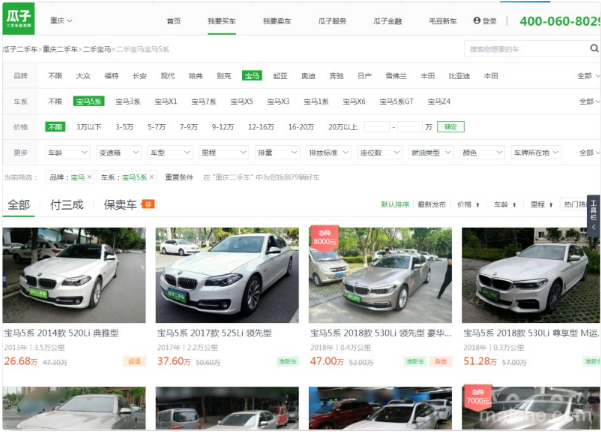The width and height of the screenshot is (601, 432).
Task: Click the 登录 link
Action: [489, 21]
